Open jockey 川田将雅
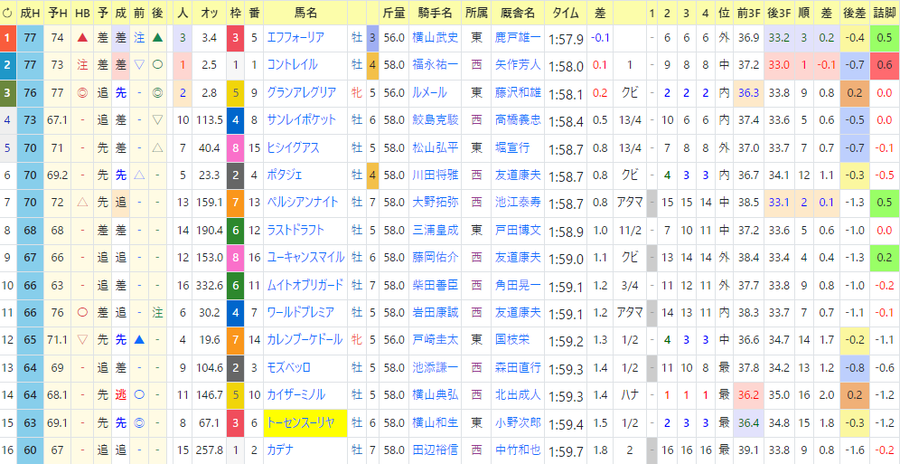The height and width of the screenshot is (464, 900). 435,176
